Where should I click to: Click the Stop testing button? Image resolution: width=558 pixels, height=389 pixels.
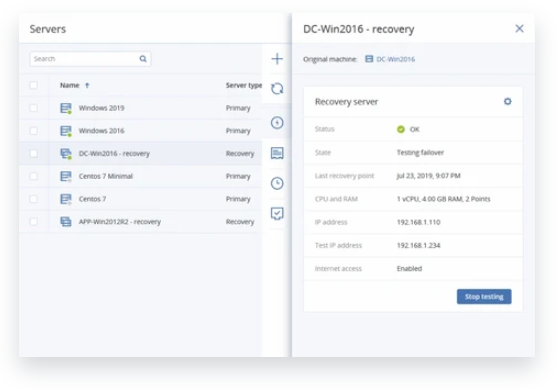click(x=484, y=296)
